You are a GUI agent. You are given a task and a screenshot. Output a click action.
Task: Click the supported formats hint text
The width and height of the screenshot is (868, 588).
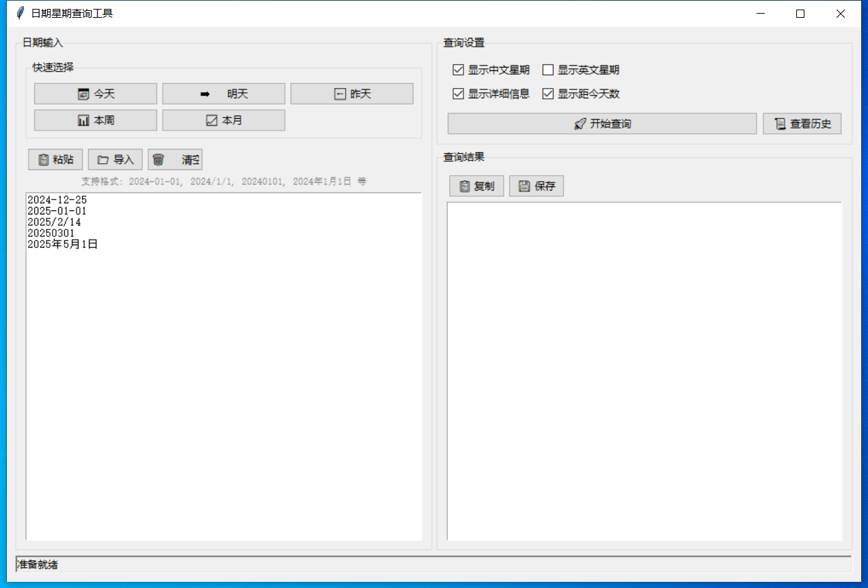coord(223,182)
